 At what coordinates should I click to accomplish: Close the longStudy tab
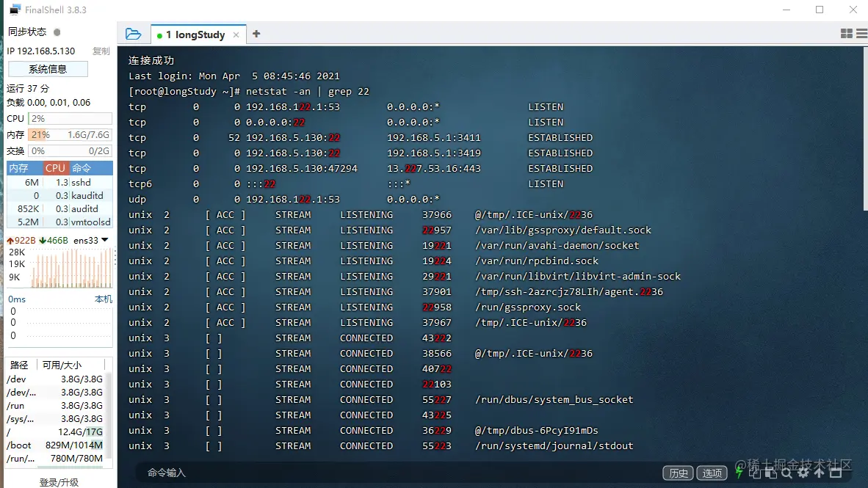pos(236,35)
